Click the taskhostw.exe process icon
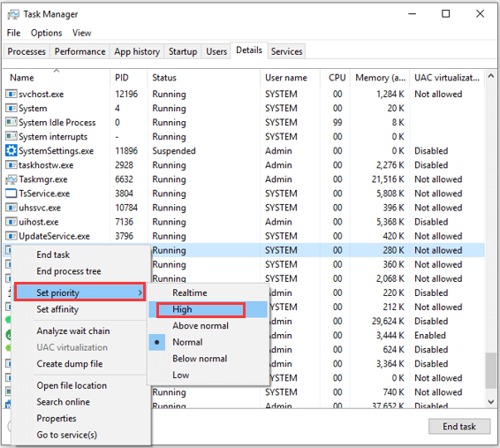Image resolution: width=500 pixels, height=448 pixels. coord(11,165)
